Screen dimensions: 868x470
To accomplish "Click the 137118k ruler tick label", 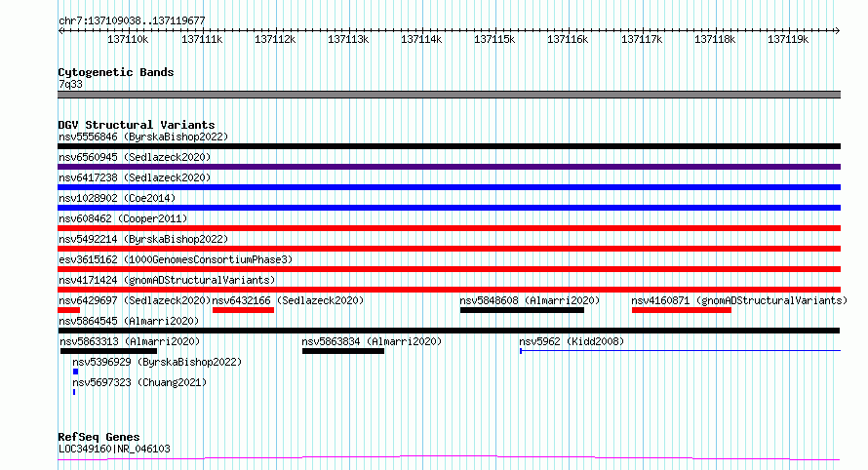I will tap(715, 39).
